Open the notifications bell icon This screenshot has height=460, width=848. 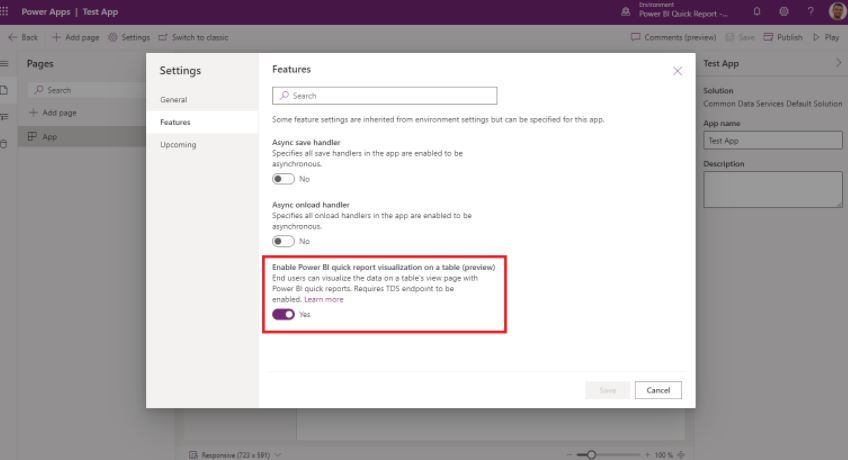coord(757,12)
